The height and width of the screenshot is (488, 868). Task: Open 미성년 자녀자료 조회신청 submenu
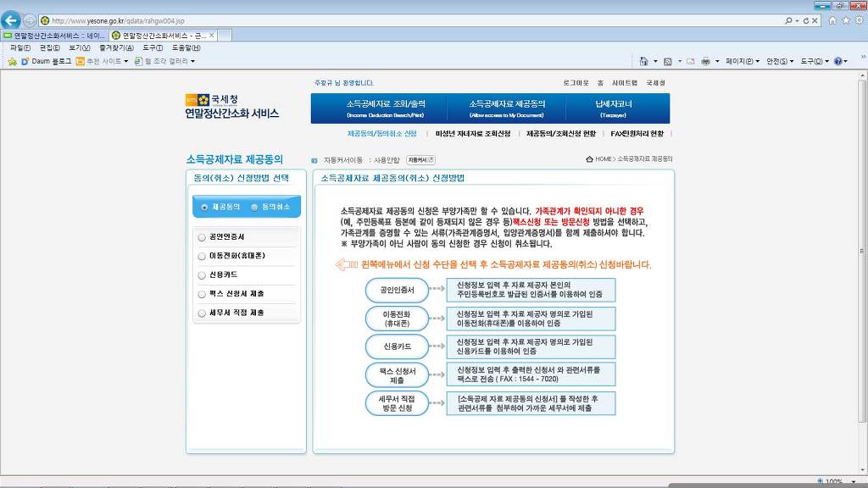473,134
